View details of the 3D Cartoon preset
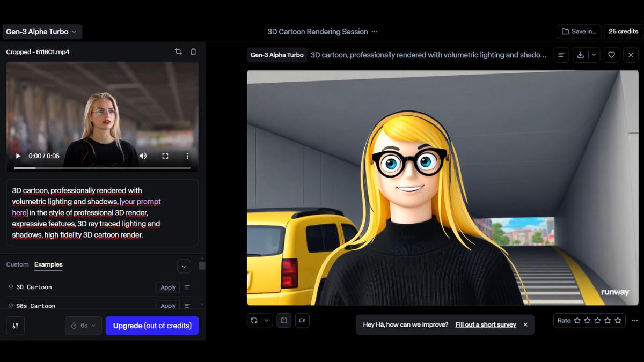 point(187,287)
